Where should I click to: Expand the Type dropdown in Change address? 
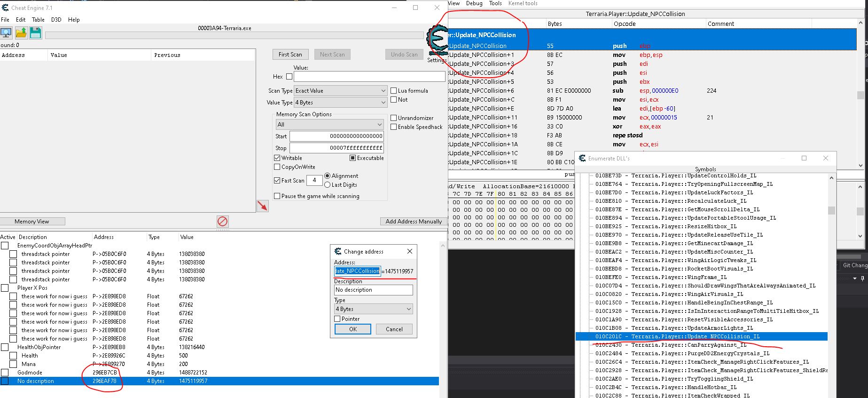pyautogui.click(x=374, y=309)
